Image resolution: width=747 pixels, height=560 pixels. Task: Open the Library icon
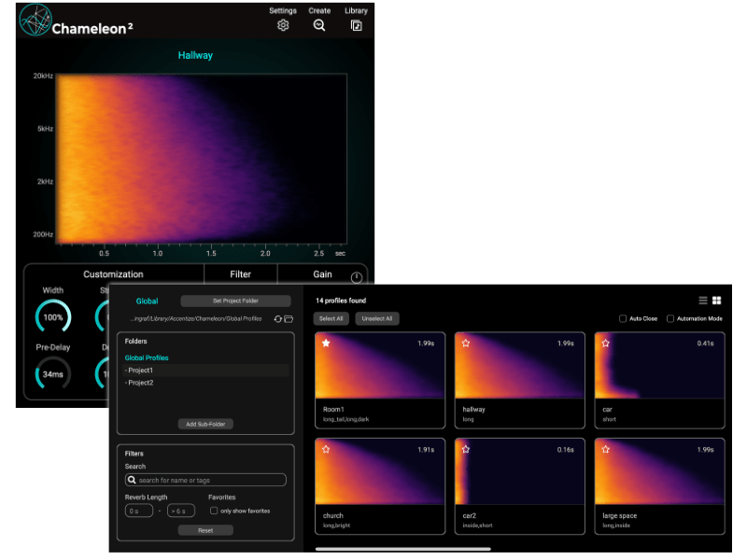point(356,25)
